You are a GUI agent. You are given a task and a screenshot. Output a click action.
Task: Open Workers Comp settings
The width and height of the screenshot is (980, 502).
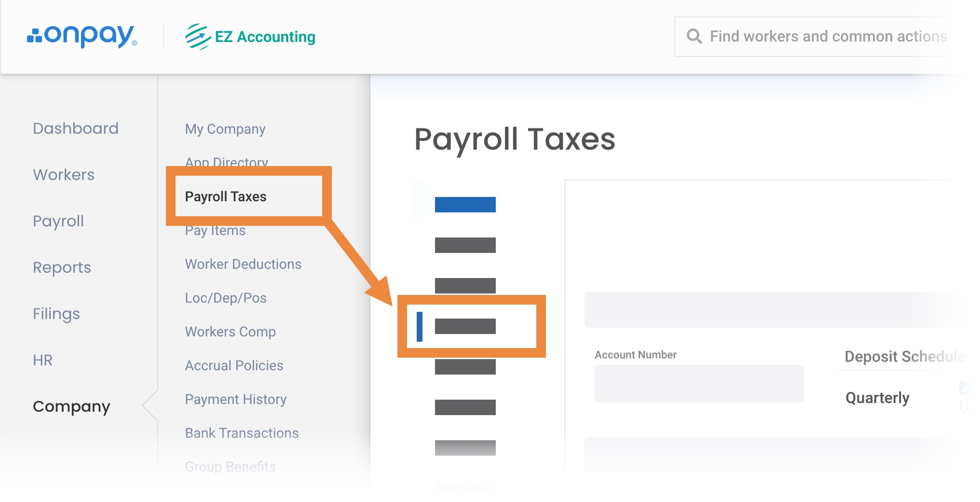[x=230, y=332]
